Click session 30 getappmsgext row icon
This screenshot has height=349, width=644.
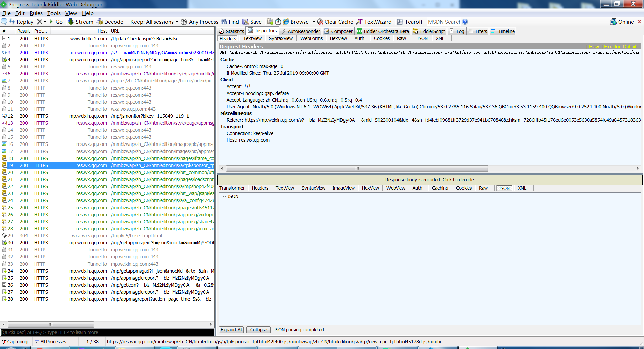point(4,243)
